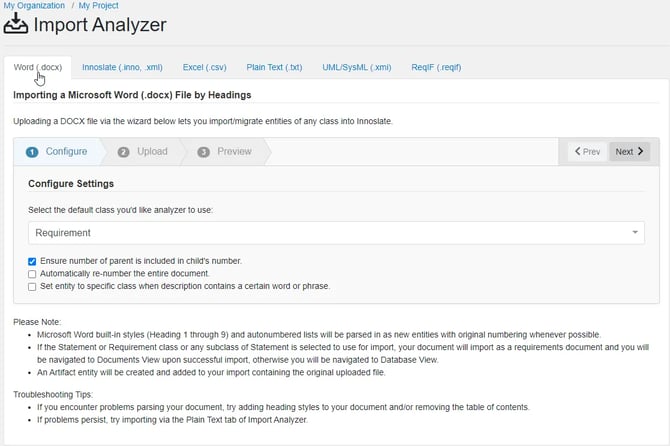Click the Prev button left chevron
Screen dimensions: 670x446
pos(578,151)
